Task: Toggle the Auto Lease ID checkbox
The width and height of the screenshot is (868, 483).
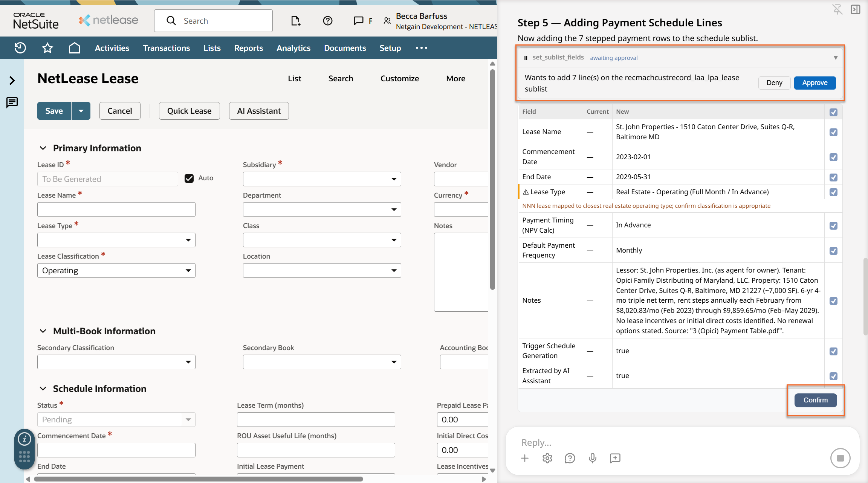Action: [x=189, y=178]
